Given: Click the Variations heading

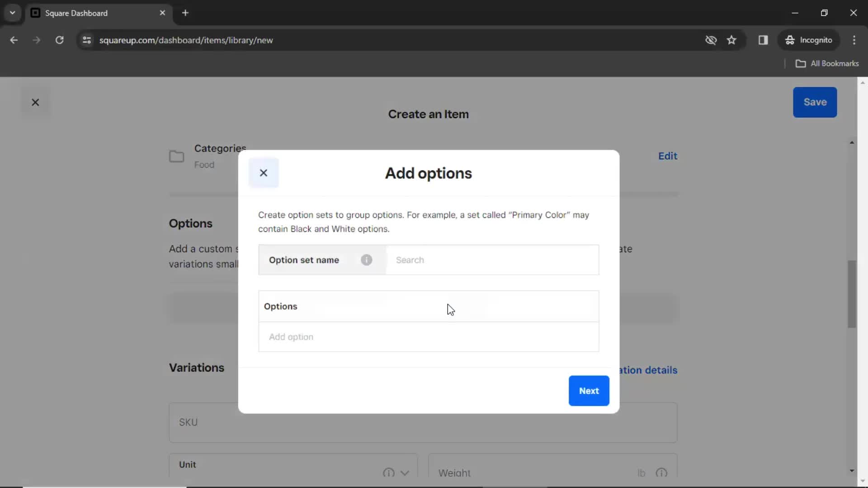Looking at the screenshot, I should point(197,368).
